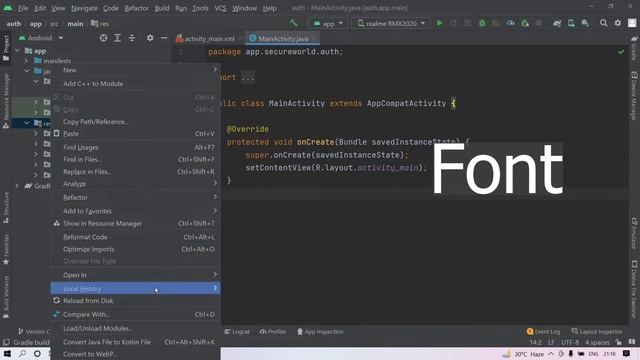640x360 pixels.
Task: Toggle read-only lock in the status bar
Action: click(x=619, y=342)
